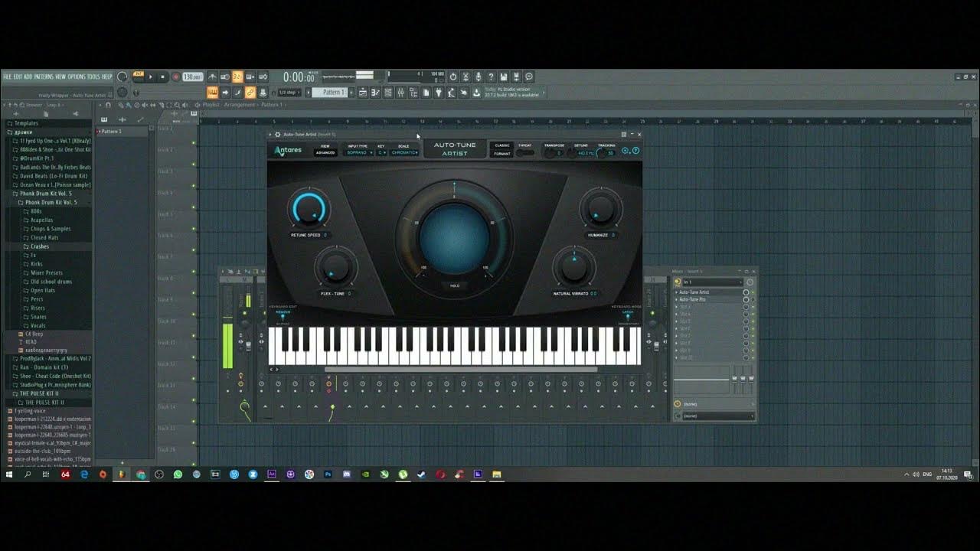Toggle the metronome icon in transport bar
Viewport: 980px width, 551px height.
[x=212, y=77]
